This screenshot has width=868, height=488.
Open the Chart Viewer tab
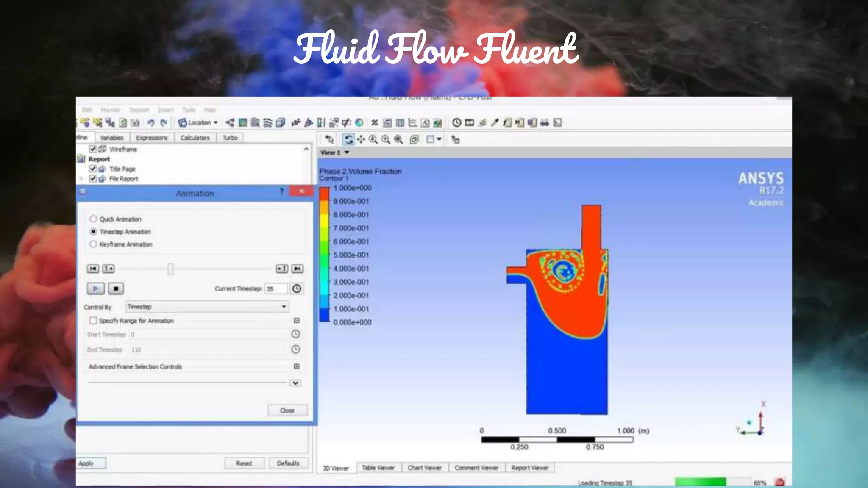coord(425,468)
